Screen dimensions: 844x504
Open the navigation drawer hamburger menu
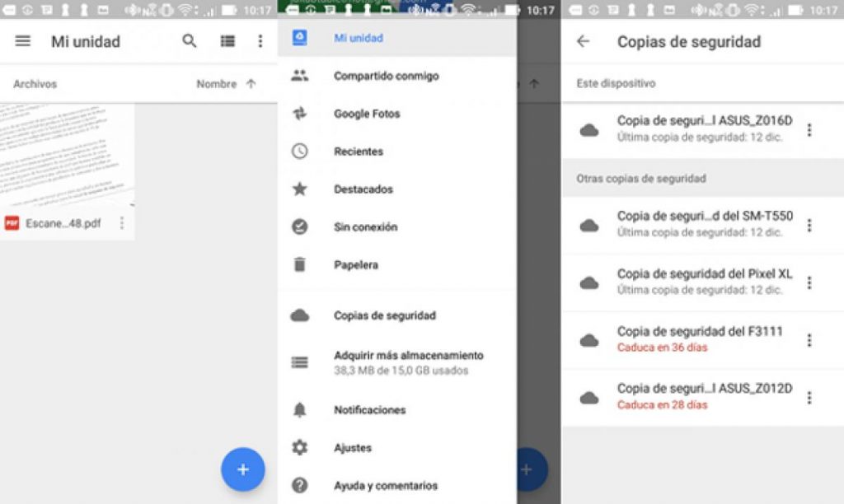point(22,41)
